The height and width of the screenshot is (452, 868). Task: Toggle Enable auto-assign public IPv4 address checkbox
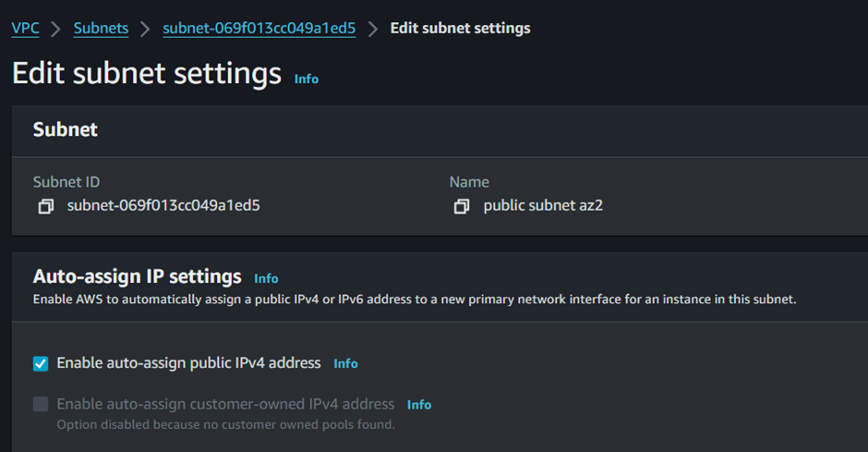point(41,364)
